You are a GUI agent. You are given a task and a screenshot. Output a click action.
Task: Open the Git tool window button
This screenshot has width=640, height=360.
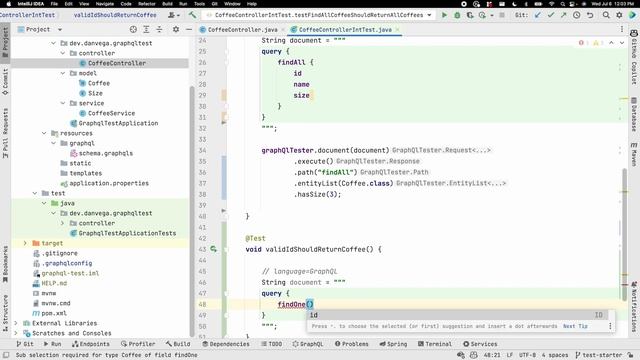click(x=25, y=344)
